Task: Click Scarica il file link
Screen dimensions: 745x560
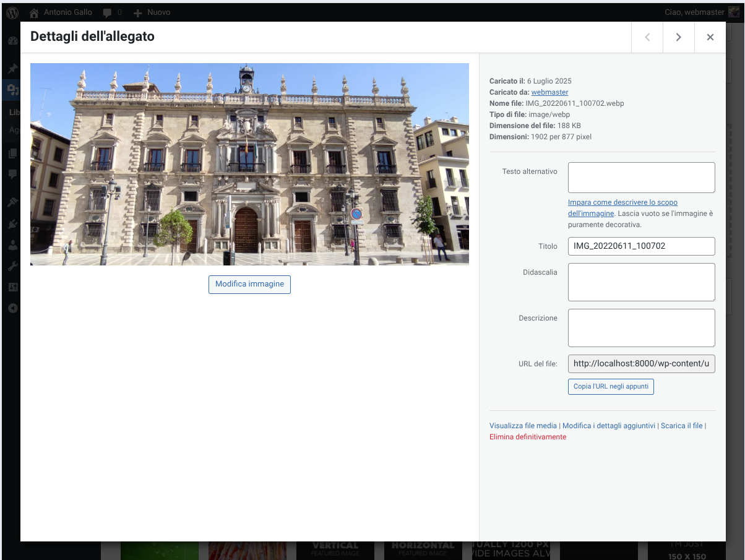Action: [x=681, y=426]
